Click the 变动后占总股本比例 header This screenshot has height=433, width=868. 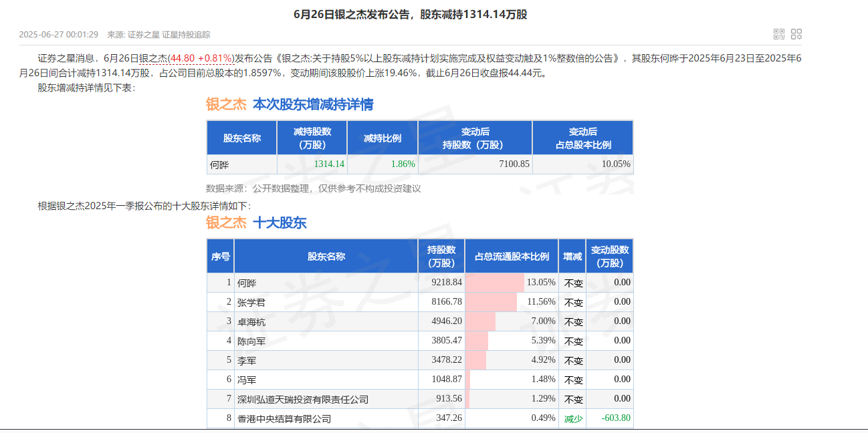point(583,138)
